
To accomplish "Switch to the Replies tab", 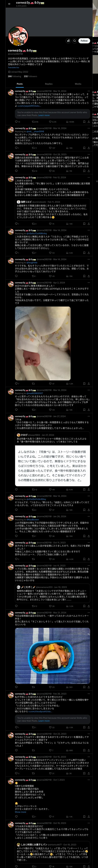I will pos(49,84).
